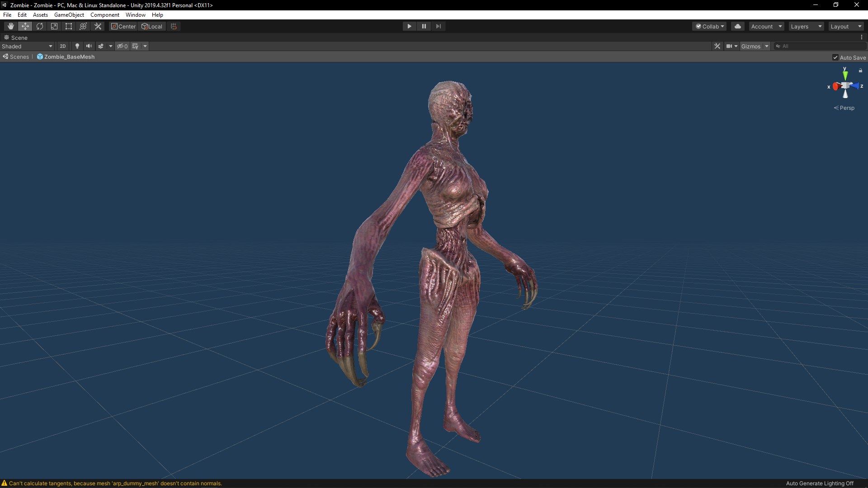Click Zombie_BaseMesh breadcrumb label

[69, 56]
